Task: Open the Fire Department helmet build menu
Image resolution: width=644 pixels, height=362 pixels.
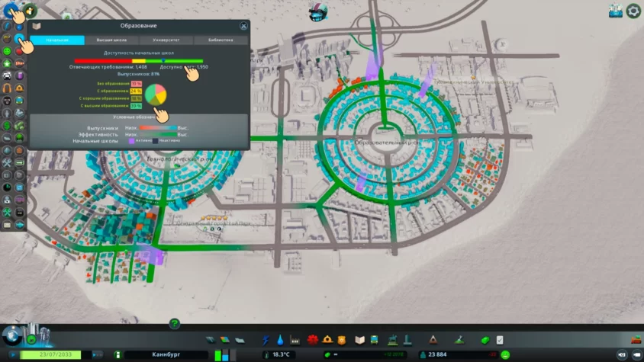Action: tap(327, 340)
